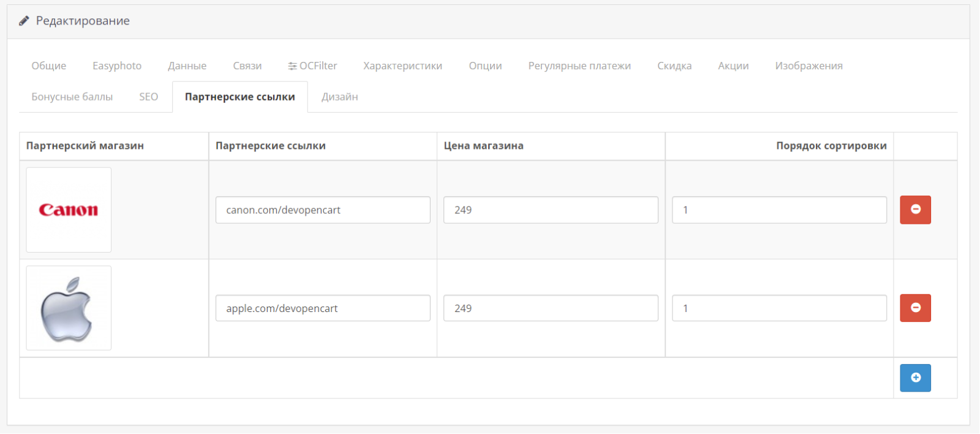Add a new partner link row
This screenshot has width=980, height=434.
coord(915,378)
